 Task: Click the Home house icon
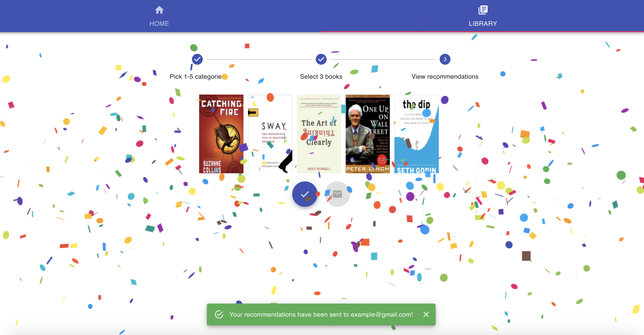159,10
